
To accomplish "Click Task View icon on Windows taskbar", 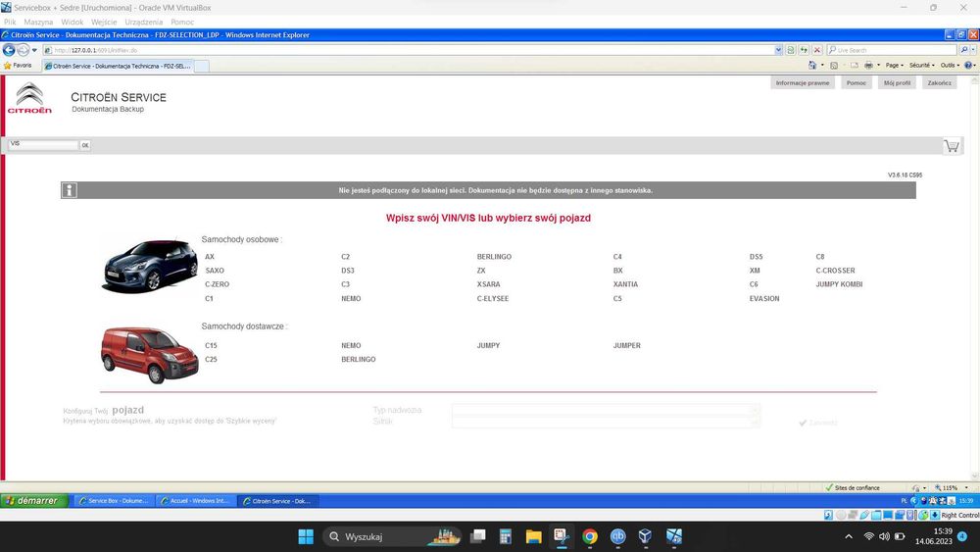I will click(x=478, y=536).
